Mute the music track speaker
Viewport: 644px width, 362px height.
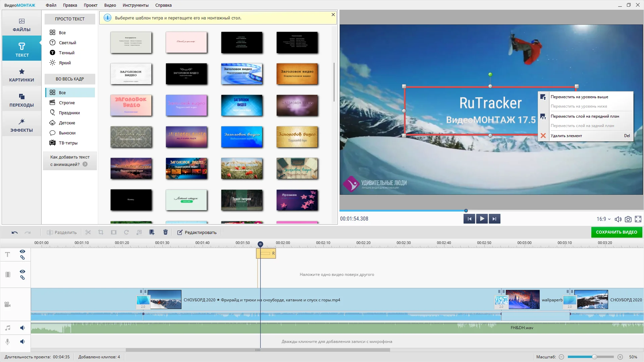click(x=22, y=328)
